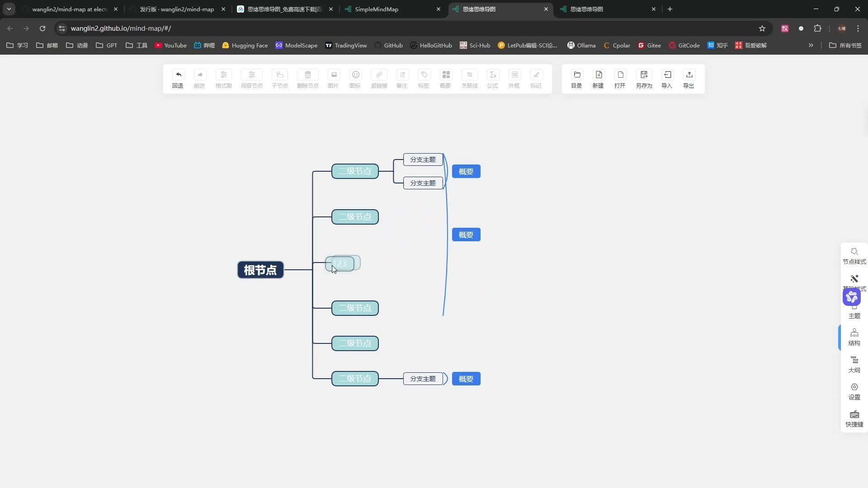The image size is (868, 488).
Task: Open the TradingView bookmark
Action: (346, 45)
